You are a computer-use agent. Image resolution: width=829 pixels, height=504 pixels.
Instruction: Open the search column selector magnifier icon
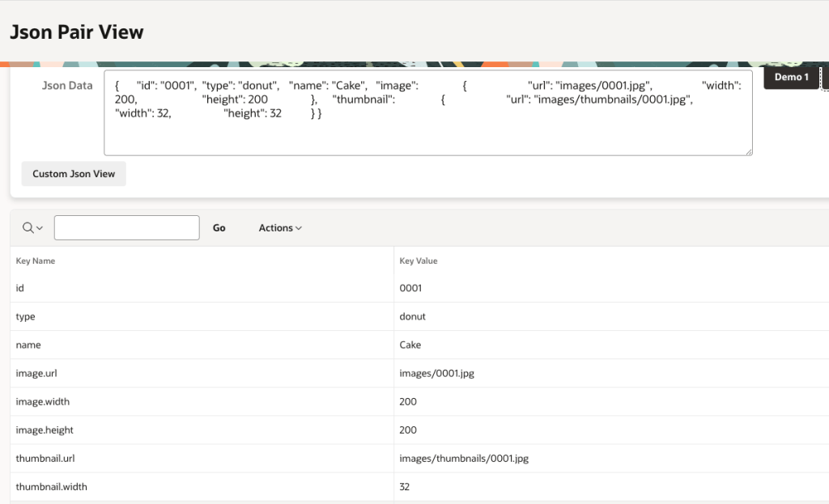point(32,228)
